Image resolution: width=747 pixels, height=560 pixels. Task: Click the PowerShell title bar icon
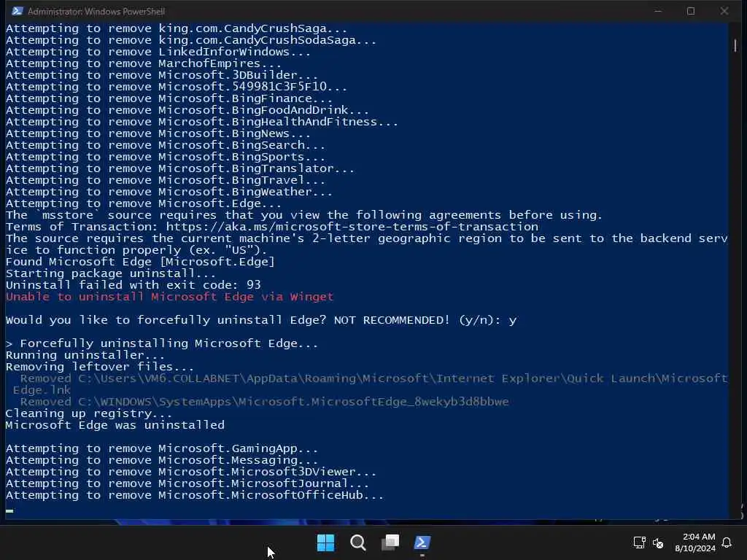point(18,11)
